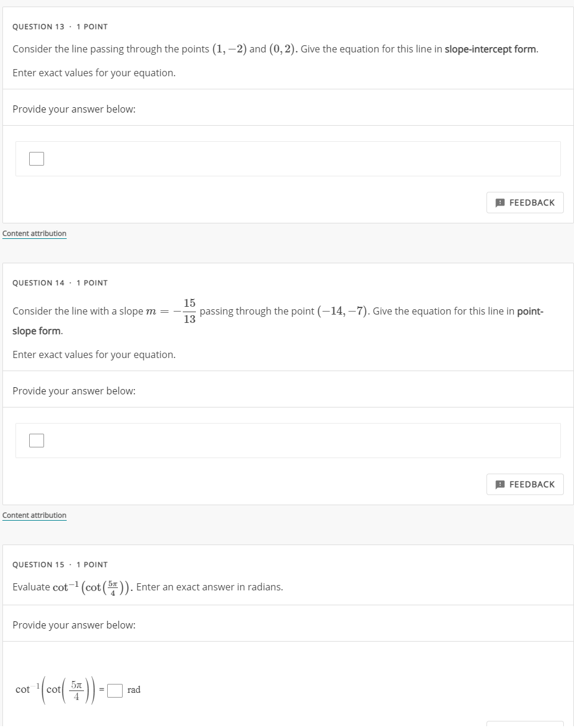This screenshot has height=728, width=574.
Task: Open the Content attribution link below Question 14
Action: coord(35,515)
